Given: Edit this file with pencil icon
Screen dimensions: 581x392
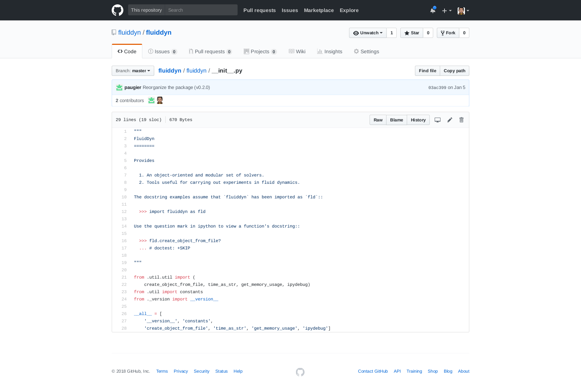Looking at the screenshot, I should [450, 120].
